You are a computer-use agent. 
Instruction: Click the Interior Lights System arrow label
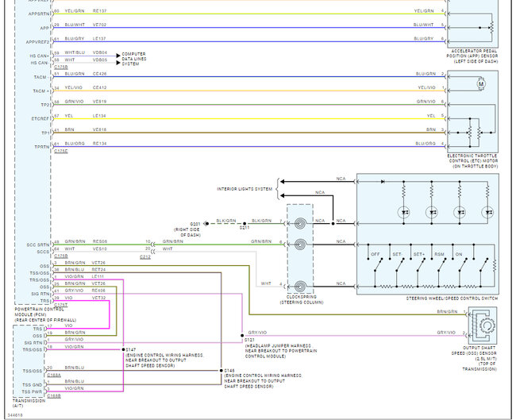coord(245,188)
